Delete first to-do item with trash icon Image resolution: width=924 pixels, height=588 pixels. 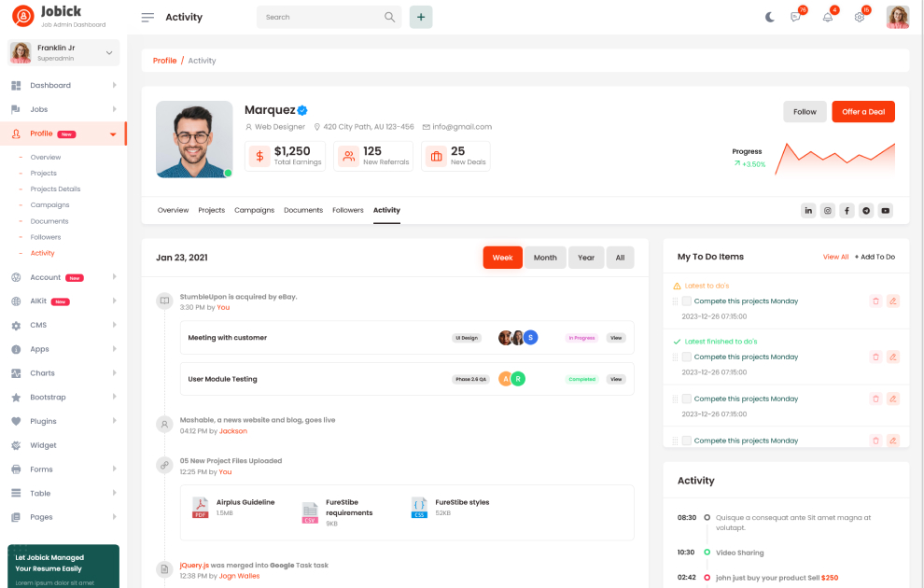(x=875, y=301)
